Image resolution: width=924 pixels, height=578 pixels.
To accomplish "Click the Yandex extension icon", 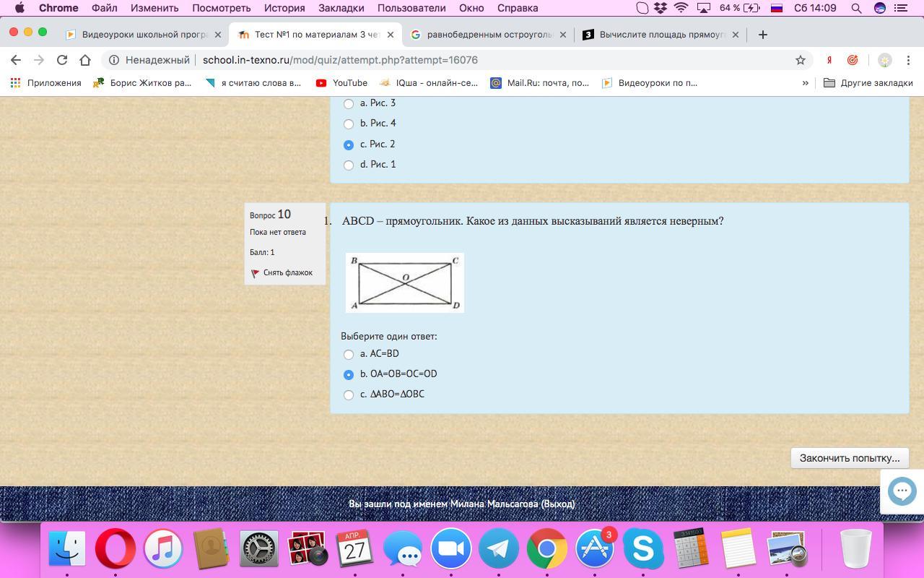I will pos(829,60).
